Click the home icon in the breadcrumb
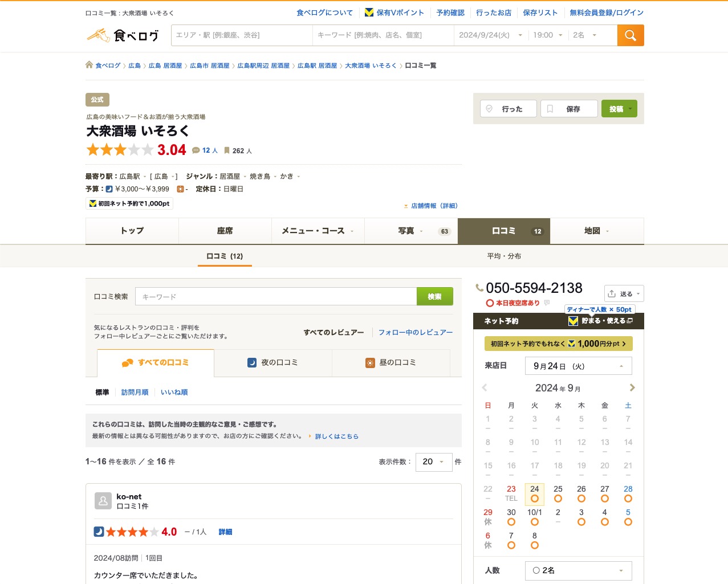Screen dimensions: 728x584 coord(87,64)
